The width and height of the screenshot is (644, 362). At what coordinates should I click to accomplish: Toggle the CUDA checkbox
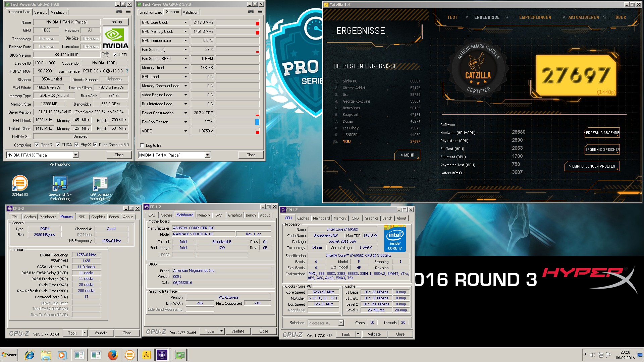point(58,145)
